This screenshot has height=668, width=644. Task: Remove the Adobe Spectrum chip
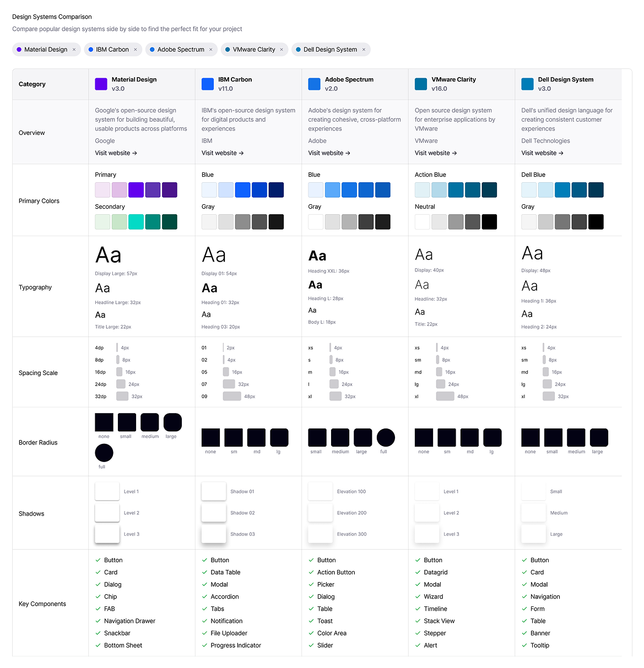coord(210,50)
